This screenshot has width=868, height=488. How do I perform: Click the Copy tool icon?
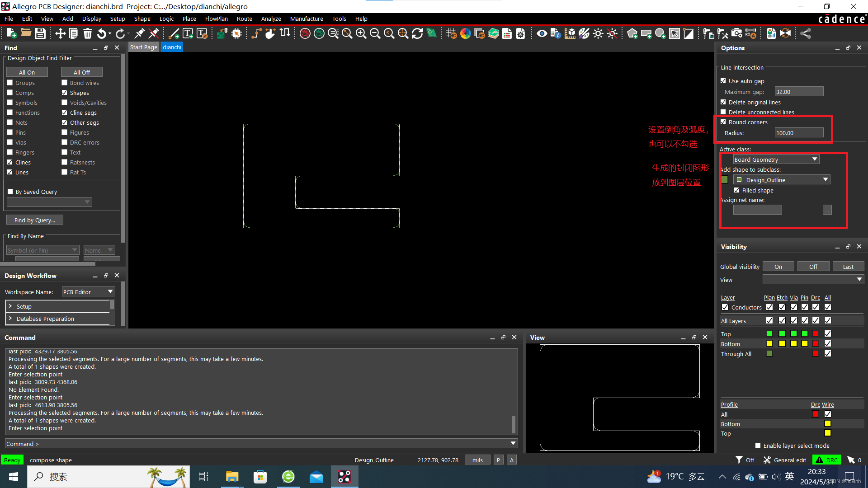(74, 33)
